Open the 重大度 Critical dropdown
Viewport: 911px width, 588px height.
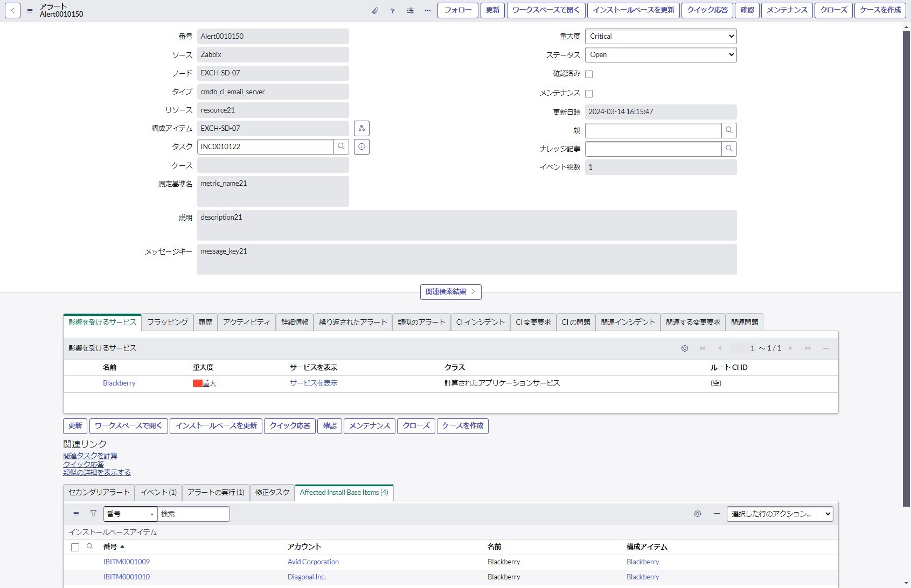660,37
